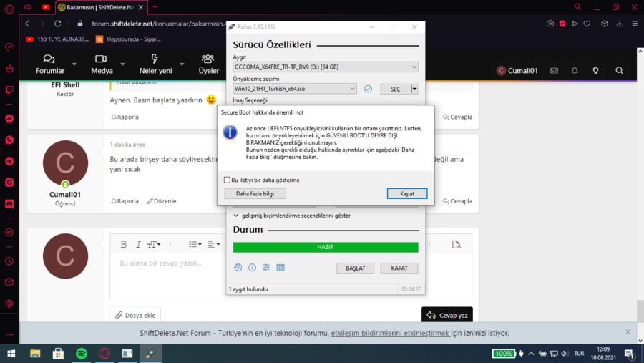Click Raporla under Cumali01's post
644x363 pixels.
click(x=125, y=201)
